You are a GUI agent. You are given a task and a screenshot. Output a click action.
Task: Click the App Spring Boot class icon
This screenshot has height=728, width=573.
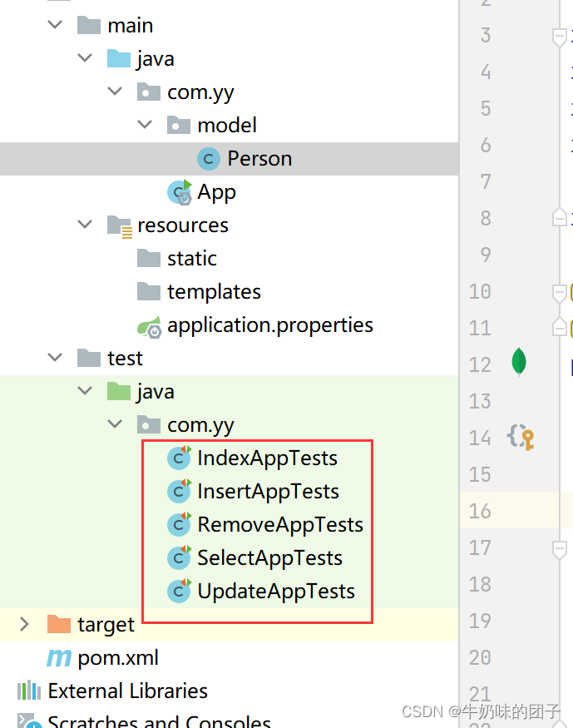pyautogui.click(x=180, y=192)
